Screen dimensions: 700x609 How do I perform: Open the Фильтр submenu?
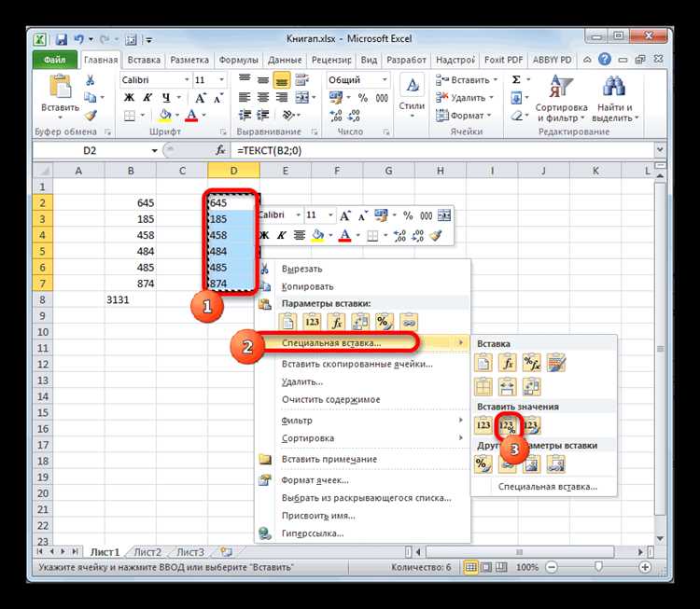362,421
